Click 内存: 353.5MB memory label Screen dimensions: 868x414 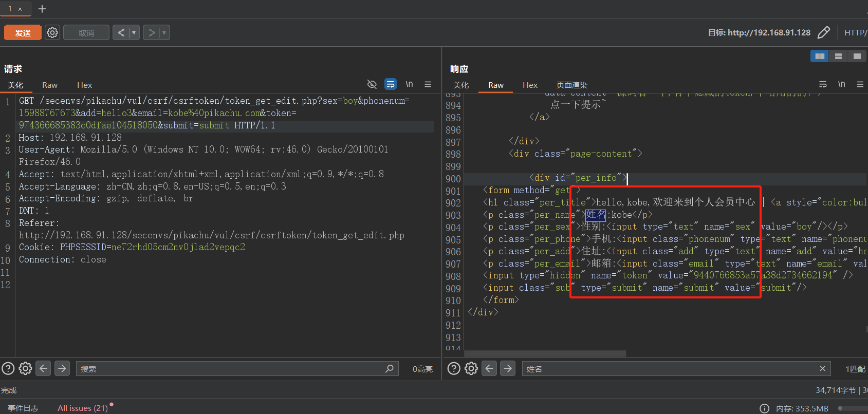click(x=802, y=408)
